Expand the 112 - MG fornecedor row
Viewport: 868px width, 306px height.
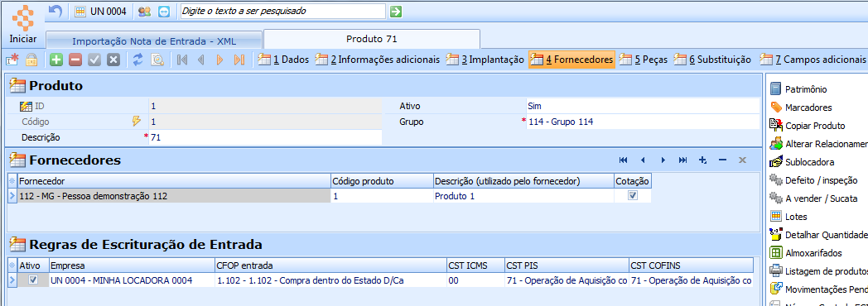12,195
